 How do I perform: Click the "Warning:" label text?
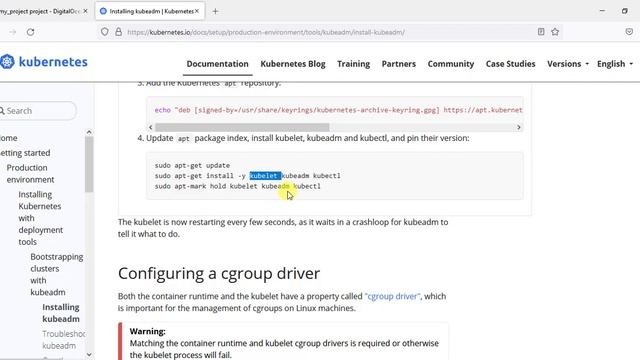click(x=147, y=331)
